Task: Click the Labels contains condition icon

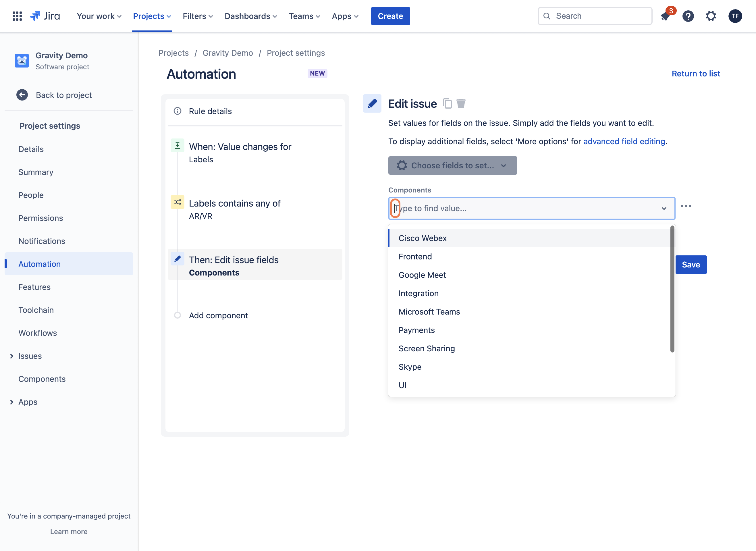Action: tap(178, 202)
